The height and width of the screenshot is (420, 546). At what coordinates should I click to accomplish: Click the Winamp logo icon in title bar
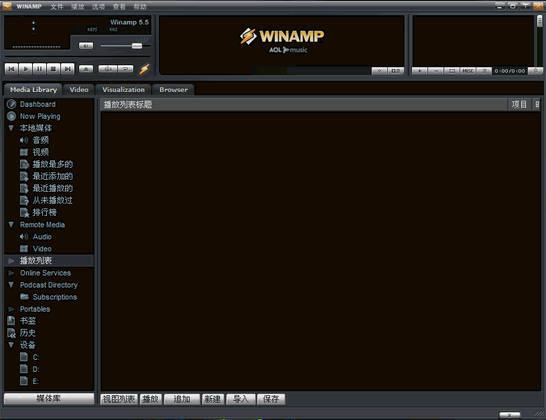click(7, 6)
